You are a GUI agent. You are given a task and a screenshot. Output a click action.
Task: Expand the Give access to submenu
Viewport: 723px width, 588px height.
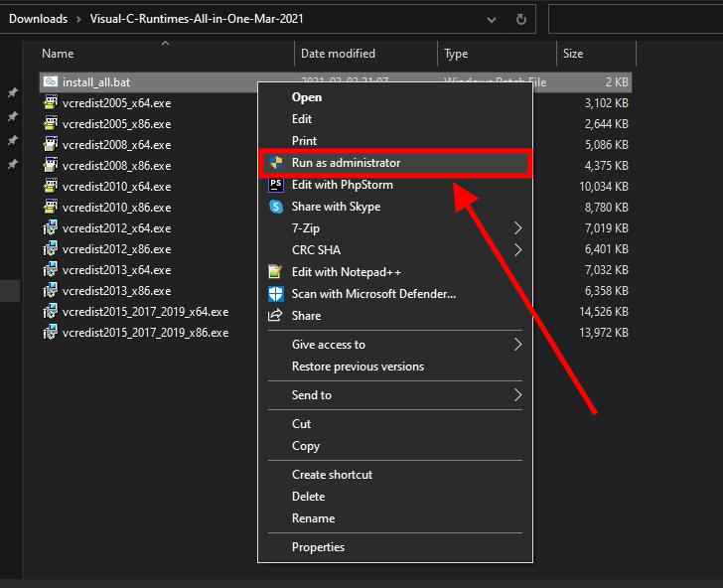click(517, 345)
